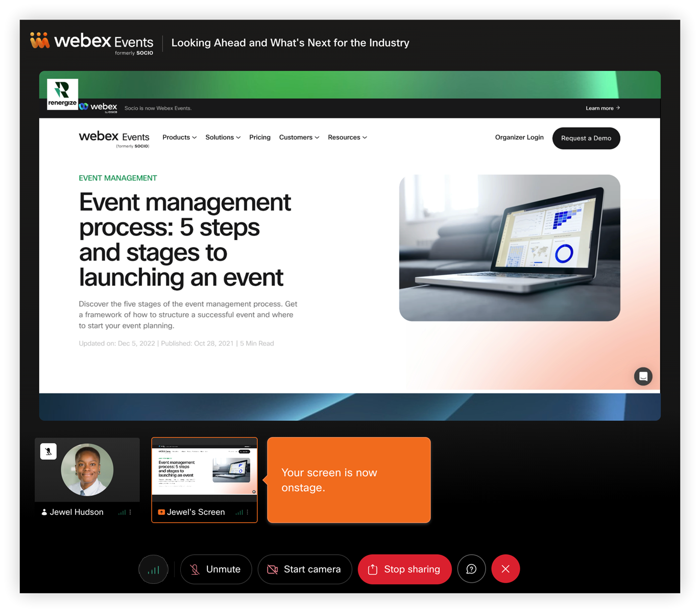
Task: Open more options for Jewel's Screen
Action: pyautogui.click(x=248, y=512)
